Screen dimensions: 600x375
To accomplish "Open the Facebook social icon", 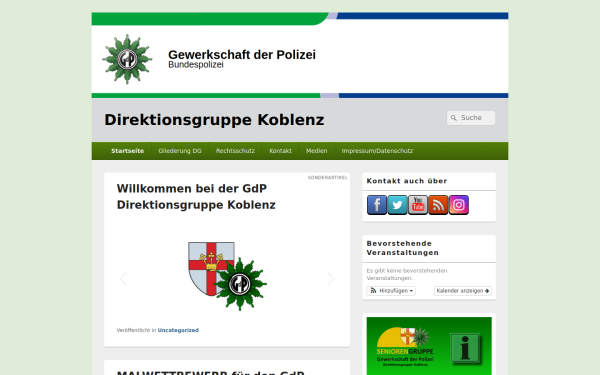I will click(377, 205).
